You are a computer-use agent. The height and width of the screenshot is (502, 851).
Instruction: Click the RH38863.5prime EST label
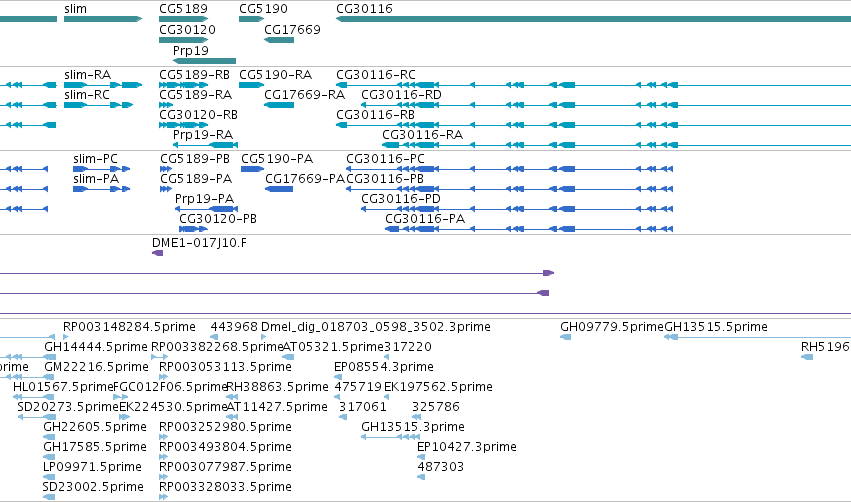tap(277, 387)
